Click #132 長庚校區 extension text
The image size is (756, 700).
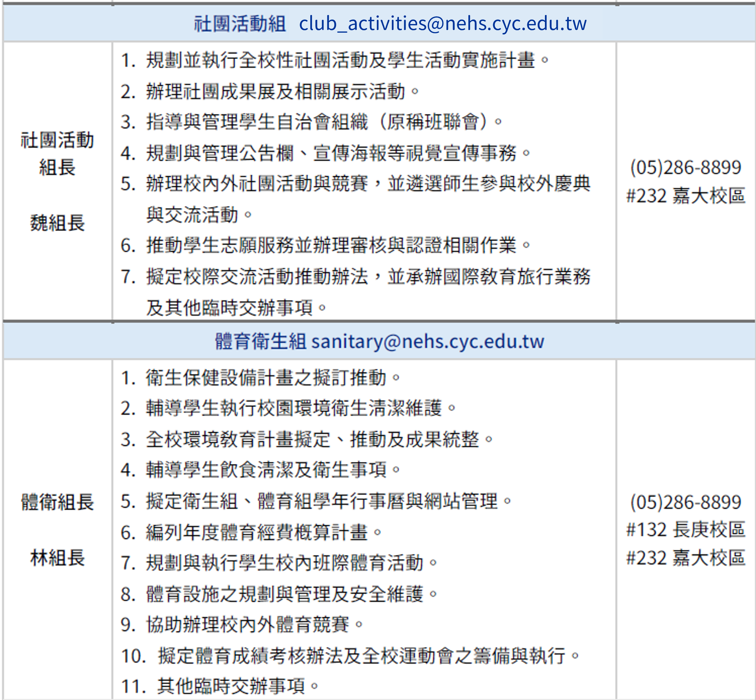[x=686, y=530]
